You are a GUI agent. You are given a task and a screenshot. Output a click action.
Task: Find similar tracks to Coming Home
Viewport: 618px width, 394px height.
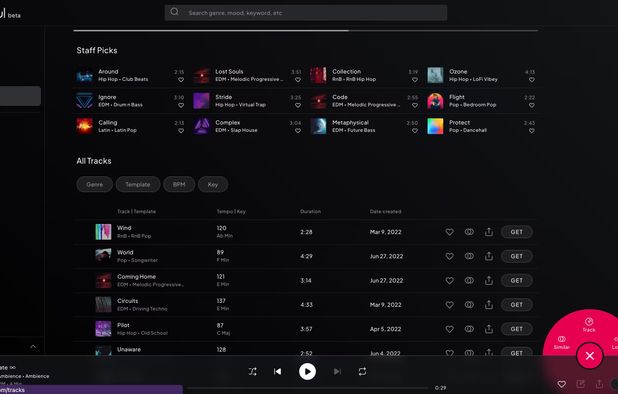point(469,281)
